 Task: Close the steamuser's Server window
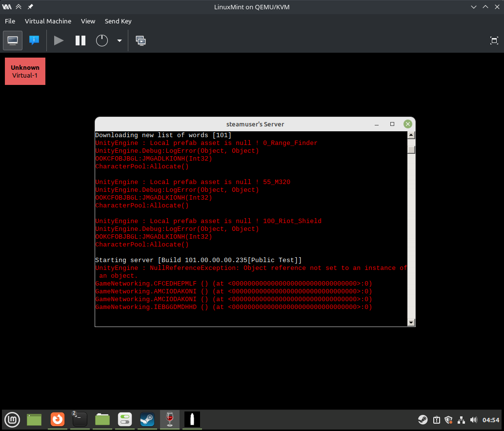(x=407, y=124)
